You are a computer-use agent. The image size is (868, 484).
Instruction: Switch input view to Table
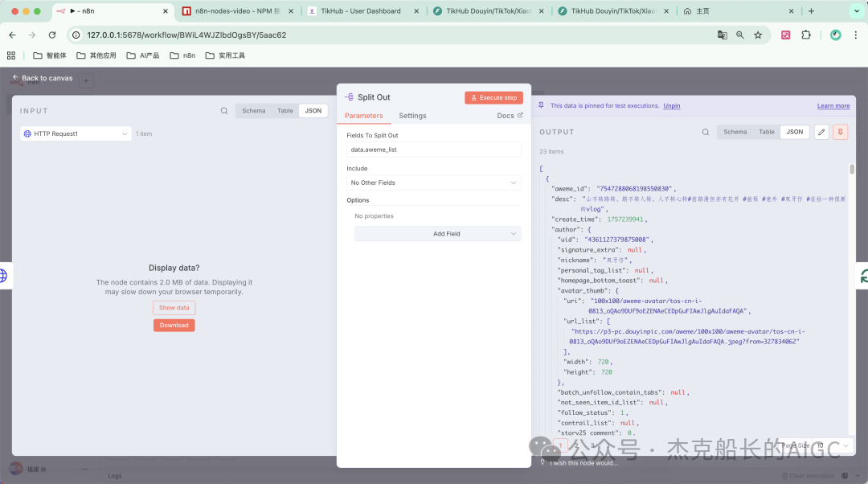click(x=285, y=111)
